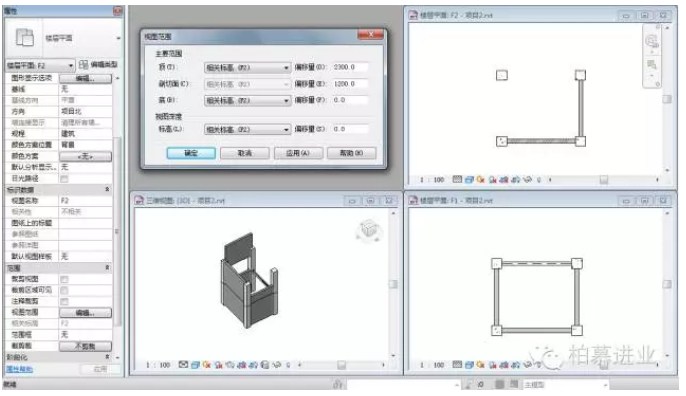Viewport: 686px width, 396px height.
Task: Click Crop View icon in F2 view bar
Action: tap(504, 179)
